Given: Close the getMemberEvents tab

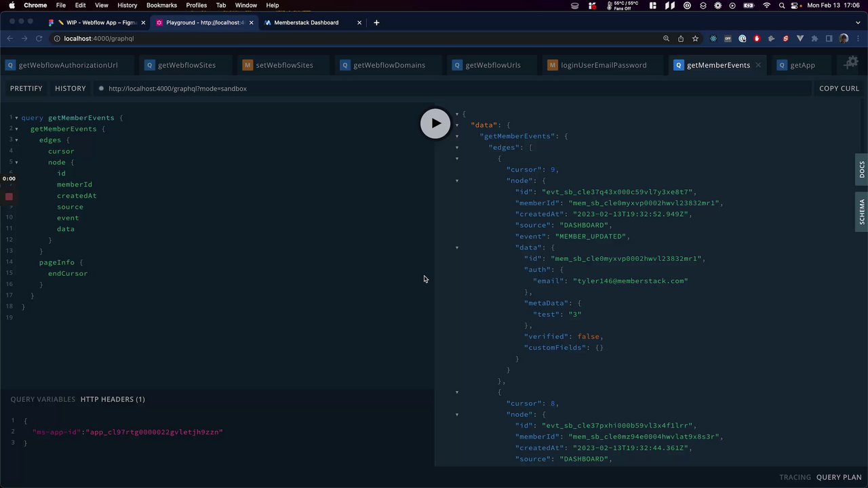Looking at the screenshot, I should tap(758, 65).
